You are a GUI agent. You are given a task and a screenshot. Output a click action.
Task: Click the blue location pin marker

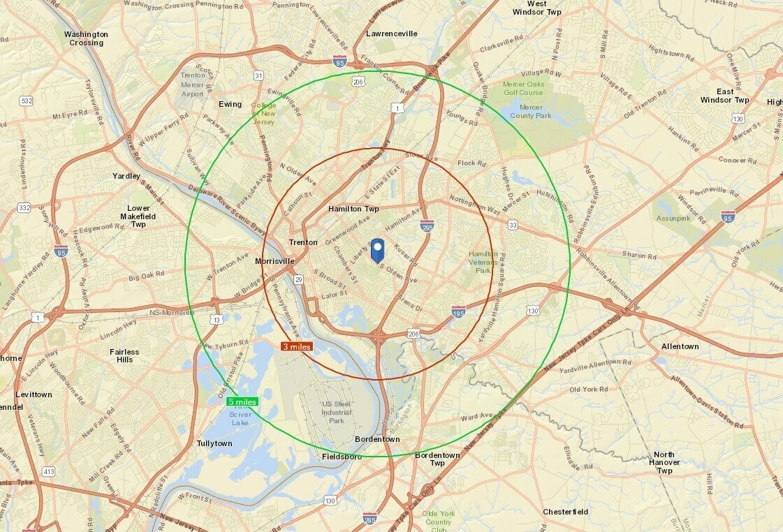377,251
